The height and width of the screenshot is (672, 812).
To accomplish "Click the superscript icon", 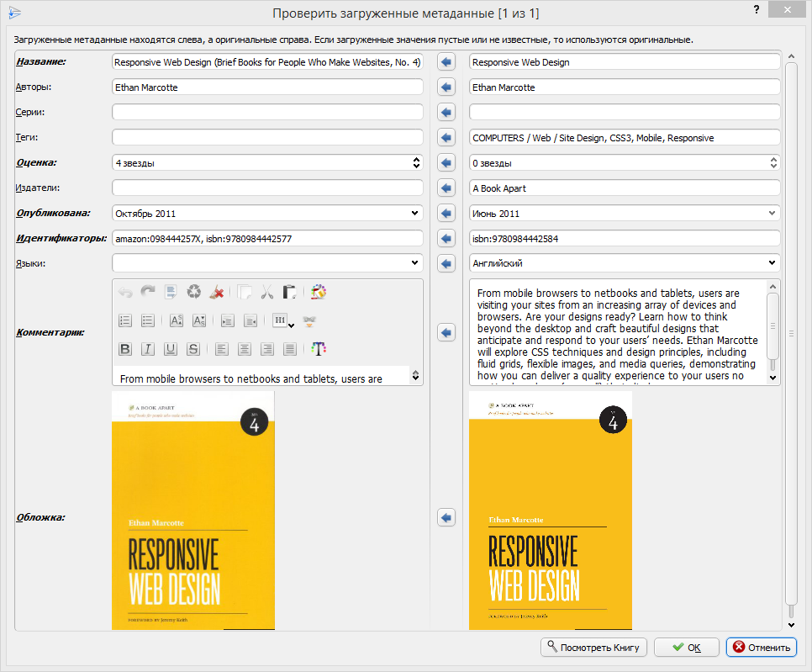I will (176, 320).
